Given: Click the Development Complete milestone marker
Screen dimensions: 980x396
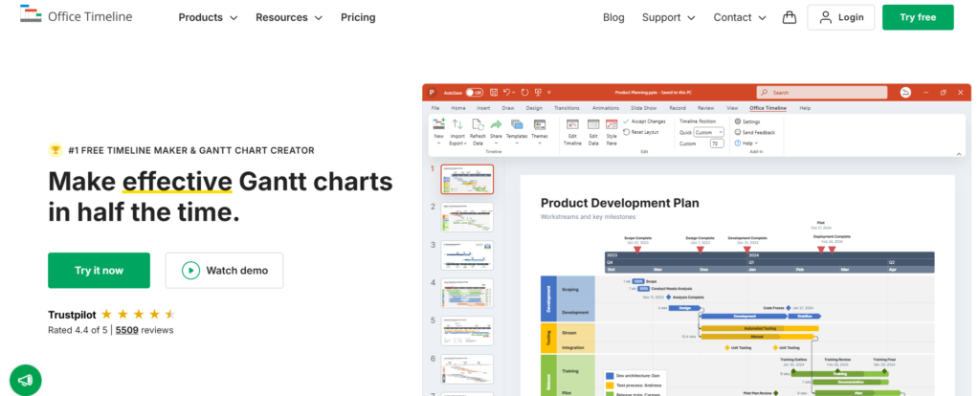Looking at the screenshot, I should point(747,250).
